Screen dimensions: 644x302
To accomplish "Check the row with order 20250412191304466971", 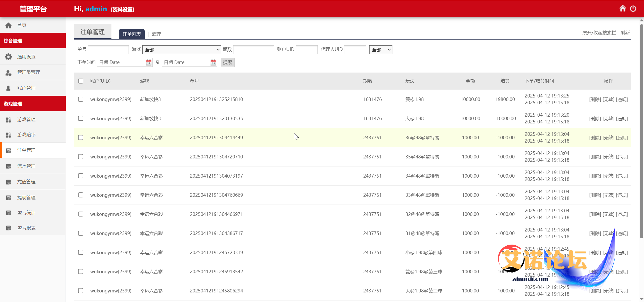I will [81, 214].
